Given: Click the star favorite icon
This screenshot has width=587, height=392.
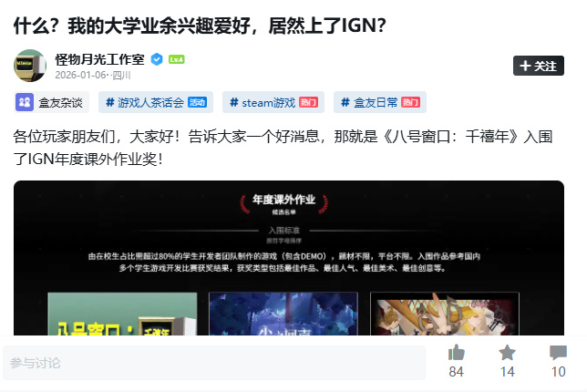Looking at the screenshot, I should pos(507,353).
